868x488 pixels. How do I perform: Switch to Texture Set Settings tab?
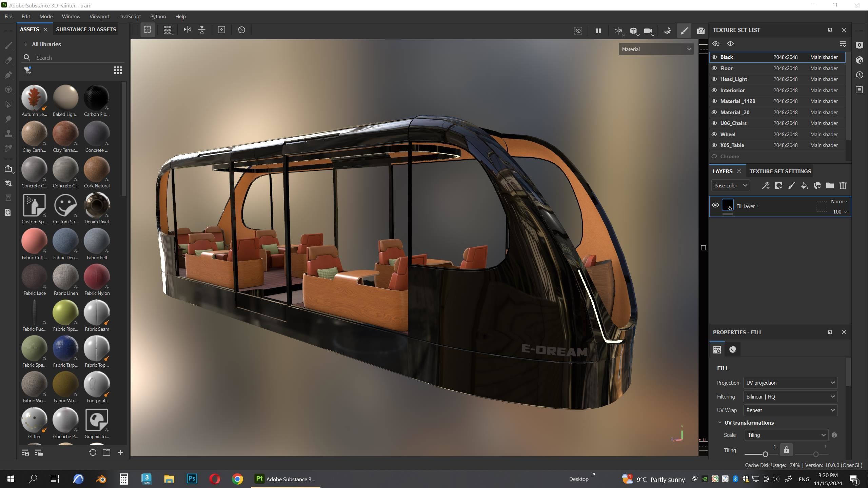pos(780,171)
